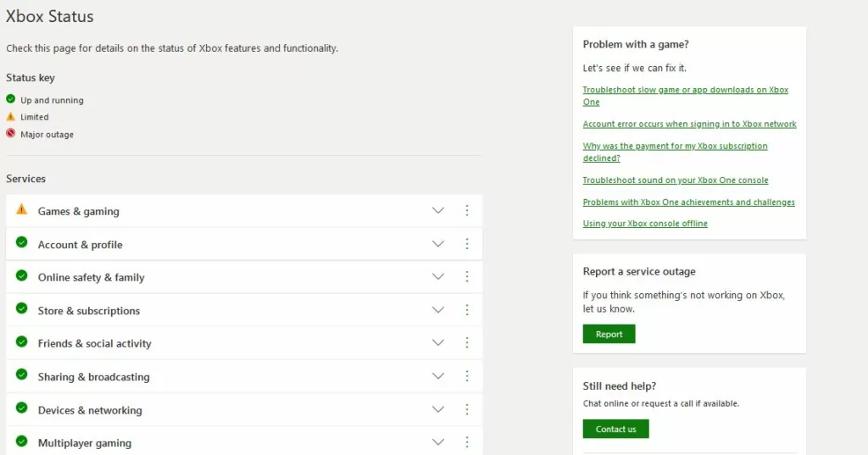
Task: Open Troubleshoot slow game or app downloads link
Action: coord(685,96)
